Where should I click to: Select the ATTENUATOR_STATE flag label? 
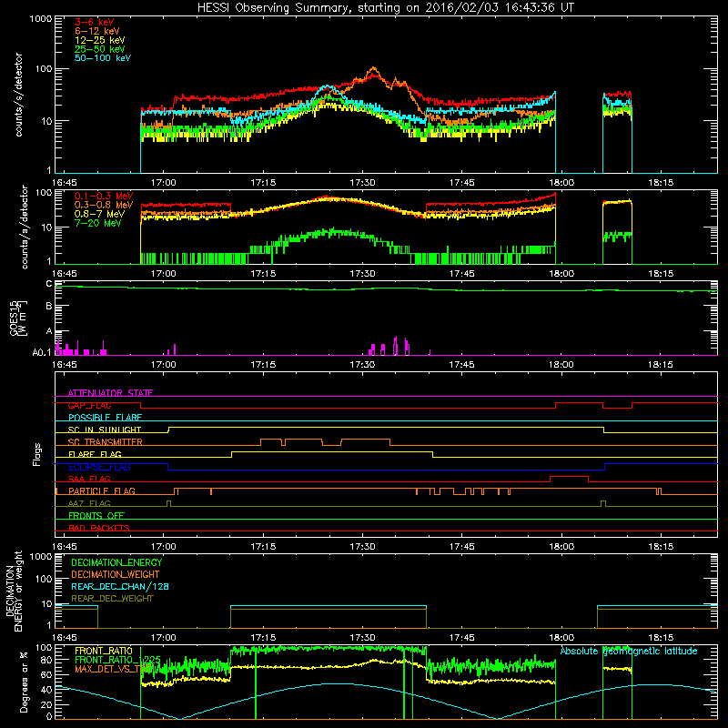point(110,393)
